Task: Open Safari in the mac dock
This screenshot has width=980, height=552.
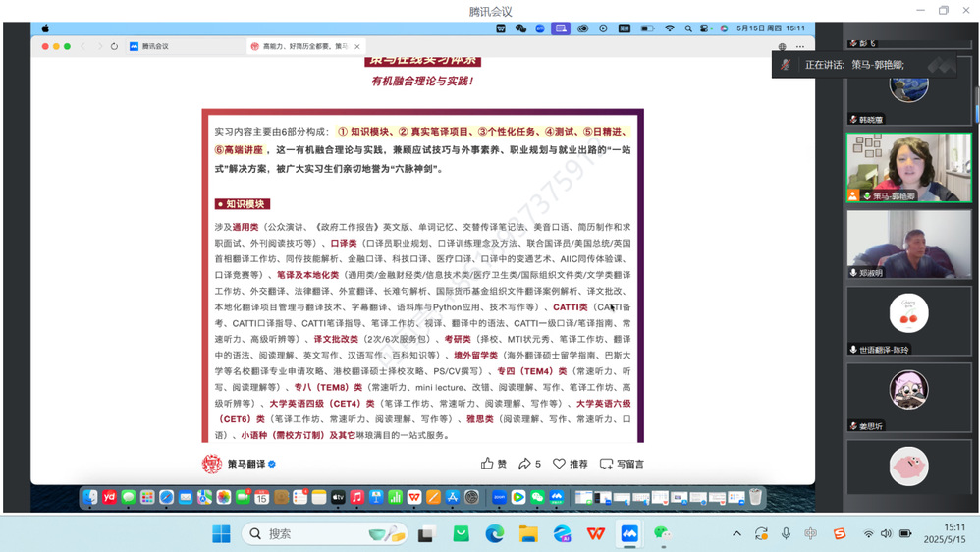Action: pyautogui.click(x=166, y=497)
